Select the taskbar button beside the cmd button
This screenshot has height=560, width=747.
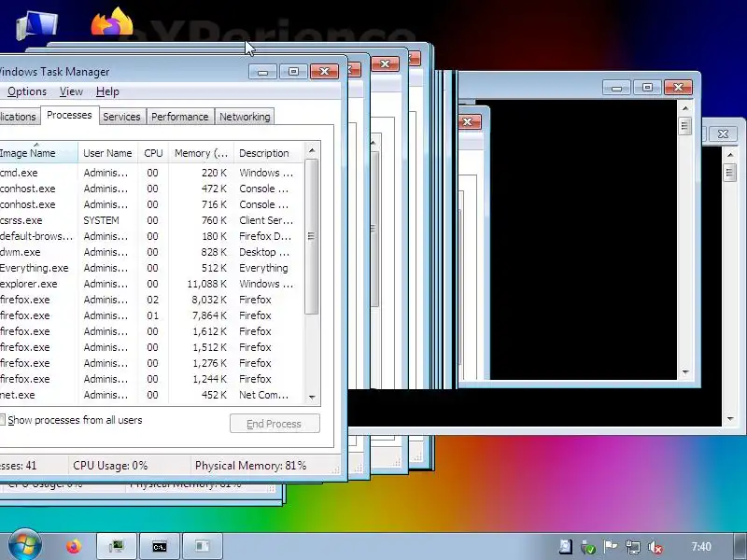[203, 546]
